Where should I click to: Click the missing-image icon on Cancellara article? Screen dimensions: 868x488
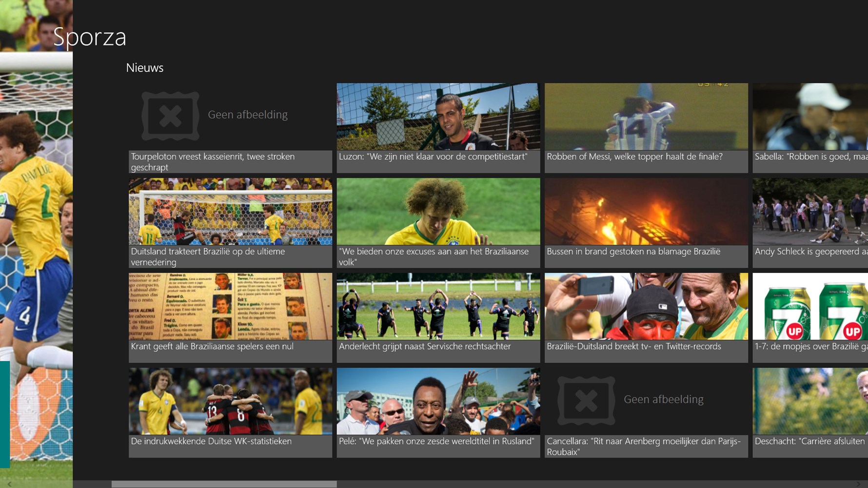click(x=586, y=401)
